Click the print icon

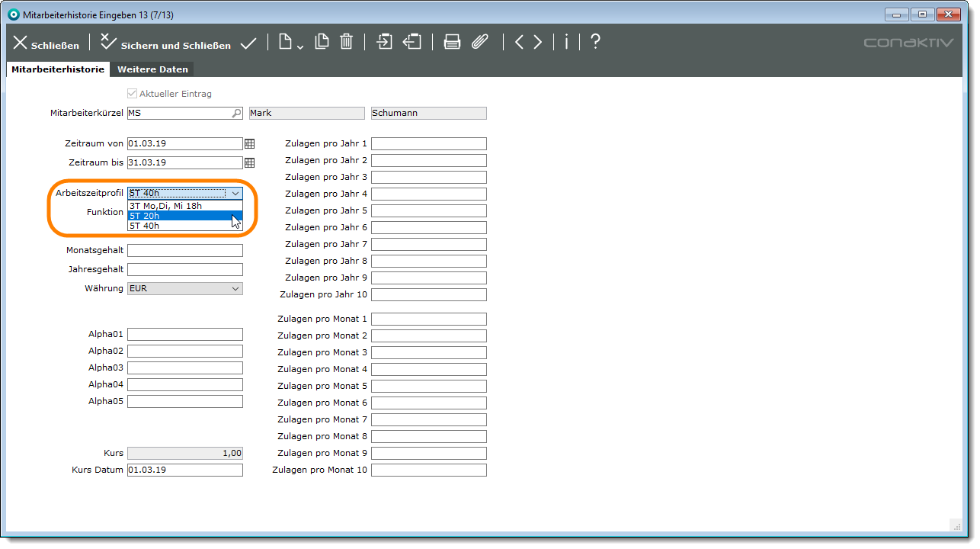452,42
